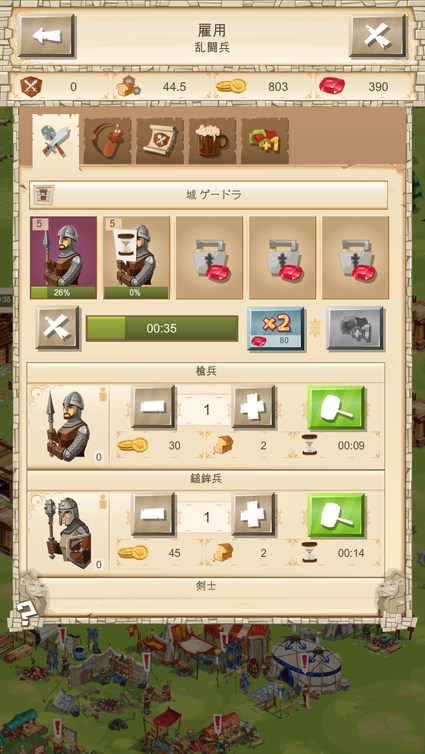Increase the spearman quantity with plus
Viewport: 425px width, 754px height.
point(253,407)
